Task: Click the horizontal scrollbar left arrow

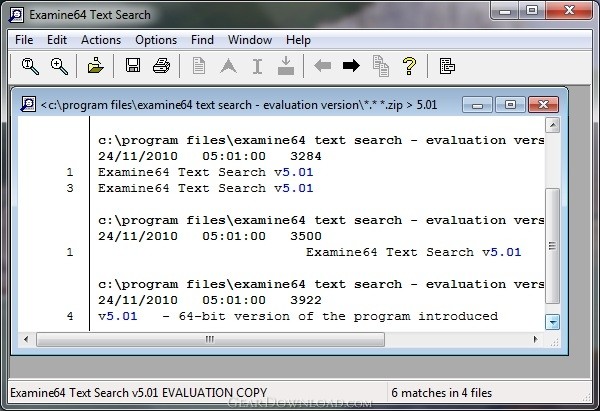Action: [26, 339]
